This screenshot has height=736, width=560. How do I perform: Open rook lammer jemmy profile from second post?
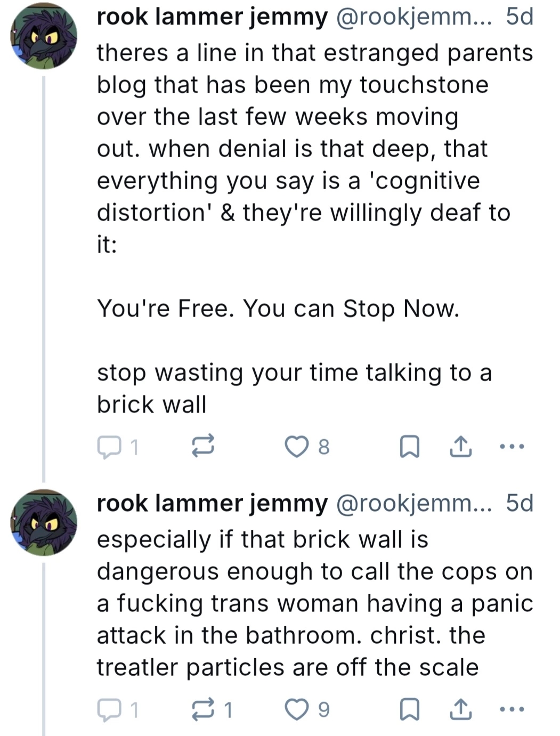point(212,504)
